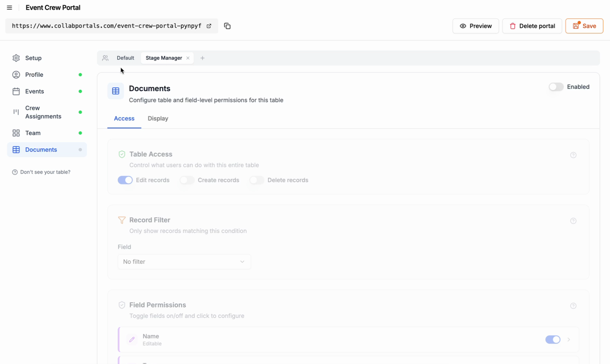Click the Record Filter help icon
Screen dimensions: 610x364
pos(573,221)
